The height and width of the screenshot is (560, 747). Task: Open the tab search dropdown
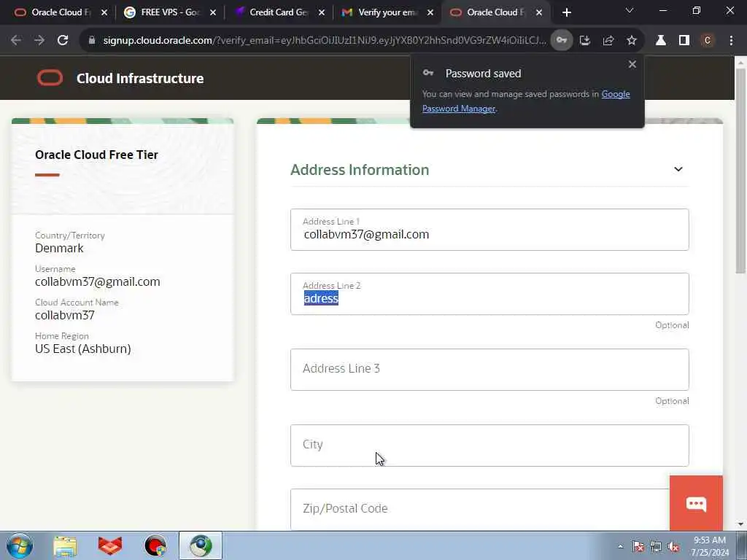[630, 10]
